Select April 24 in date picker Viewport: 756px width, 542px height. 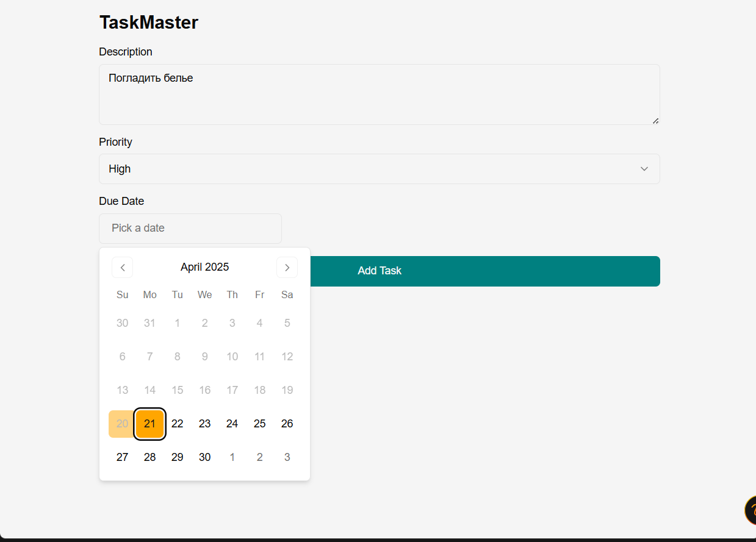232,424
